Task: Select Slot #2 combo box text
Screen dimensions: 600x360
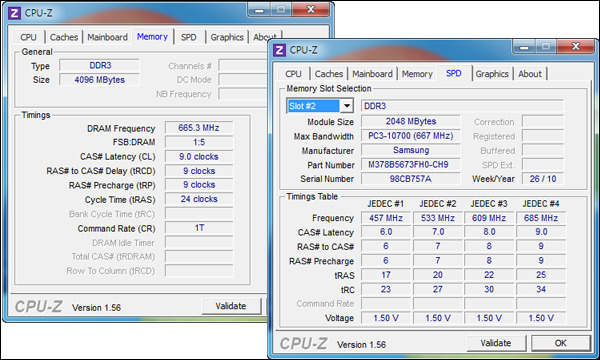Action: pyautogui.click(x=313, y=106)
